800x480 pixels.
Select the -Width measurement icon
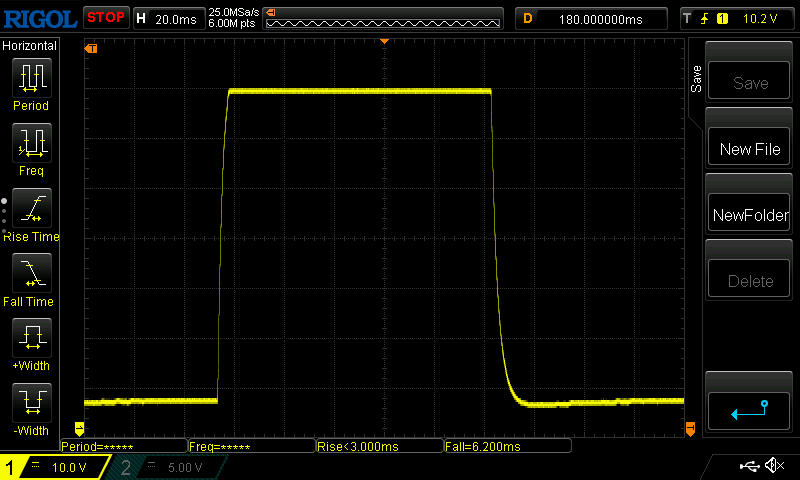(30, 403)
